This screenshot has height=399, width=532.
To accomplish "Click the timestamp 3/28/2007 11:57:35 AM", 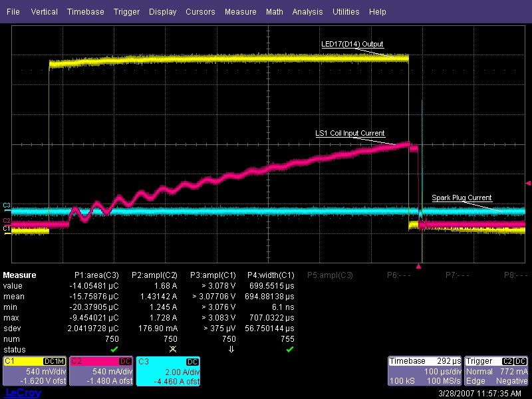I will pyautogui.click(x=479, y=394).
